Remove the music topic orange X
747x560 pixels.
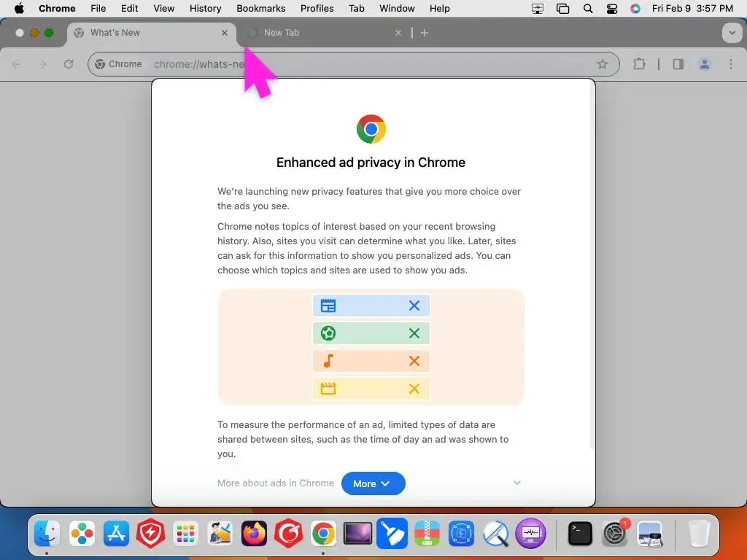point(414,361)
